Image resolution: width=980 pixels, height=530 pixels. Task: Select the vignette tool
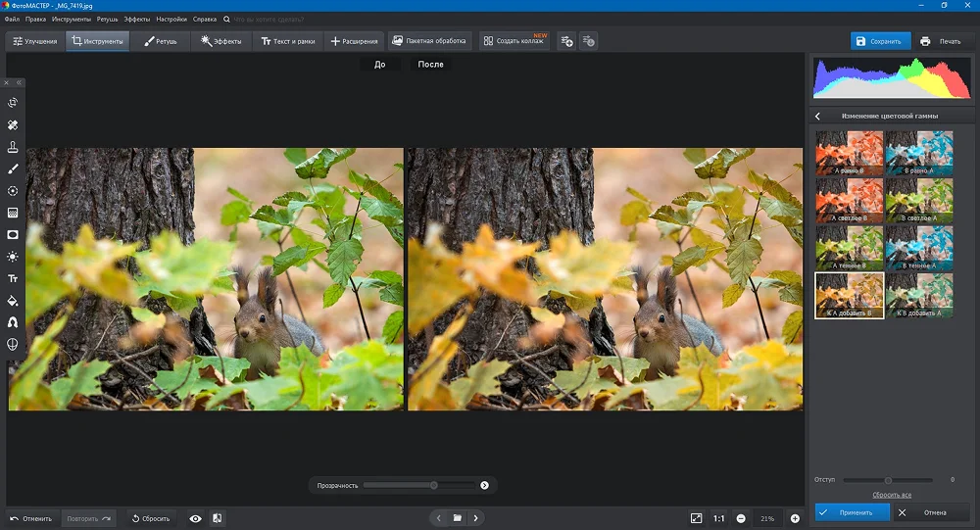pyautogui.click(x=13, y=234)
